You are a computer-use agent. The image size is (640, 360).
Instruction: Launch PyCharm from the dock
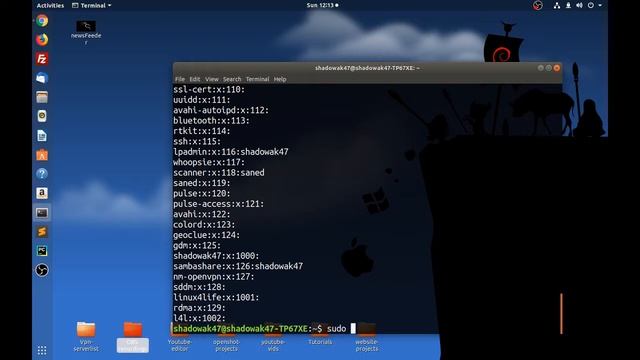(42, 251)
